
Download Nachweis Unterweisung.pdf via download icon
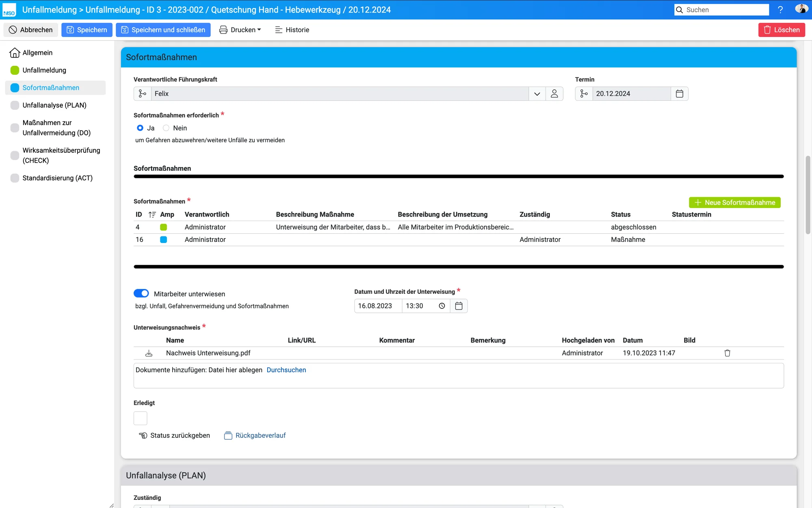(149, 353)
